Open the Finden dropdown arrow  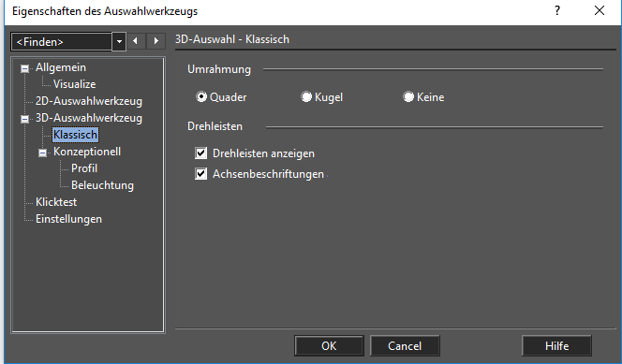(x=119, y=41)
